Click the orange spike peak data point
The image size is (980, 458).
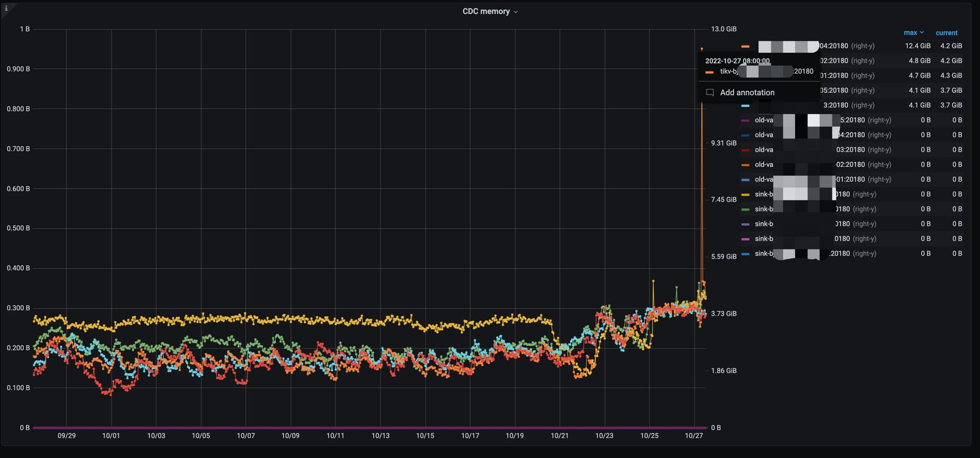point(702,49)
